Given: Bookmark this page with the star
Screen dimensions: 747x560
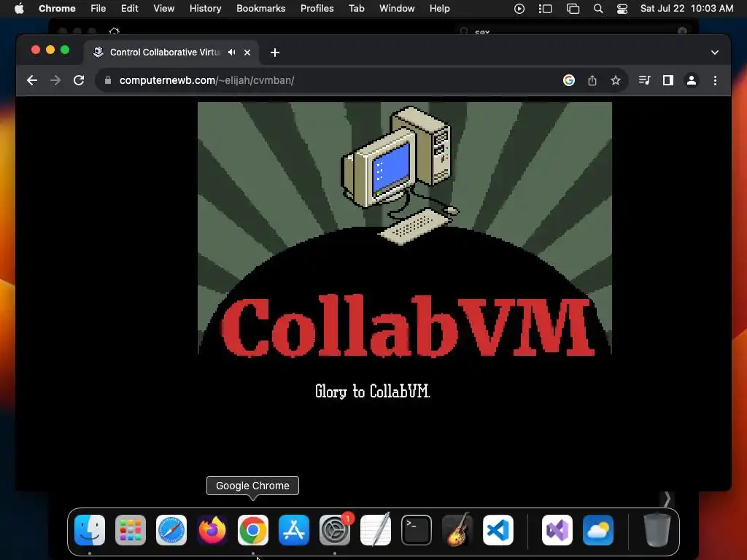Looking at the screenshot, I should pyautogui.click(x=616, y=80).
